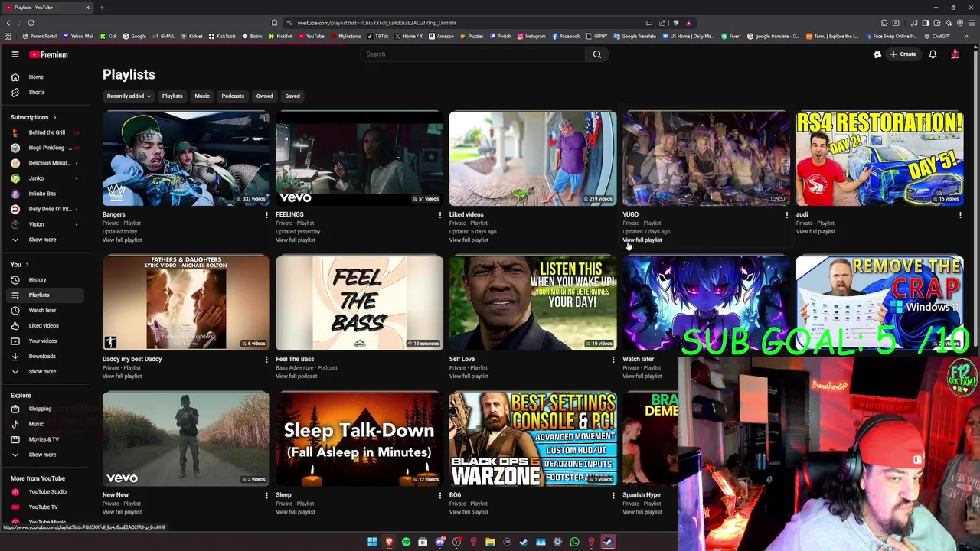Open Spotify from the taskbar
This screenshot has width=980, height=551.
[406, 542]
